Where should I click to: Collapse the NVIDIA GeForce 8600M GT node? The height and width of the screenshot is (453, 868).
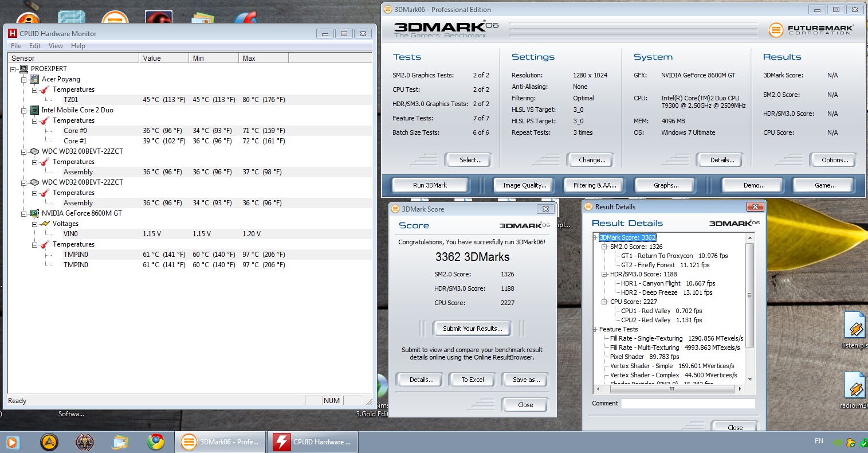[24, 213]
